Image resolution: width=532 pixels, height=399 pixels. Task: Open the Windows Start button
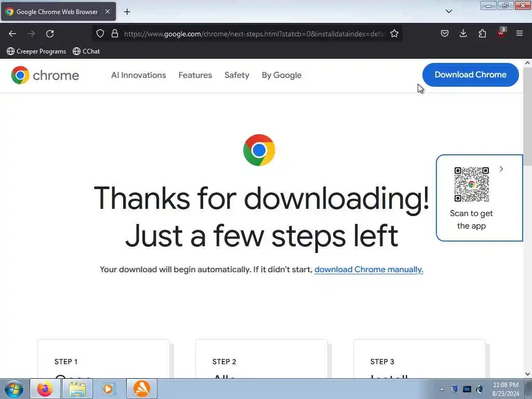point(14,389)
